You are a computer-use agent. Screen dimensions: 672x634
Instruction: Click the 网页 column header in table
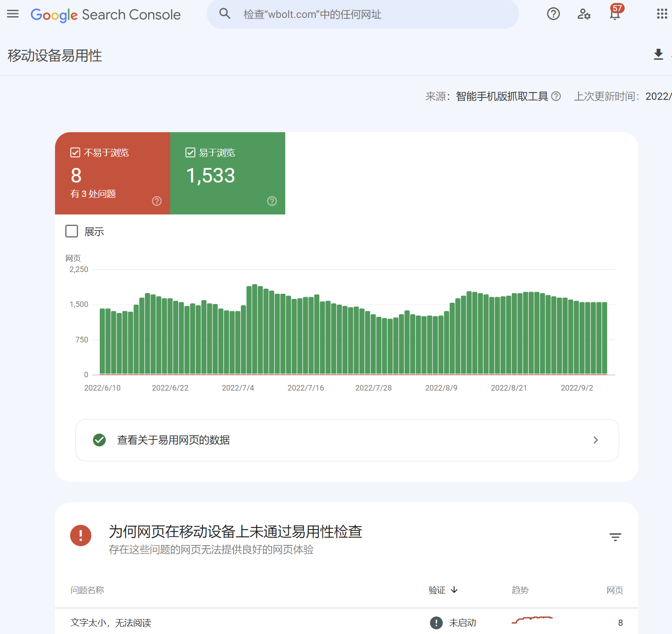point(615,590)
